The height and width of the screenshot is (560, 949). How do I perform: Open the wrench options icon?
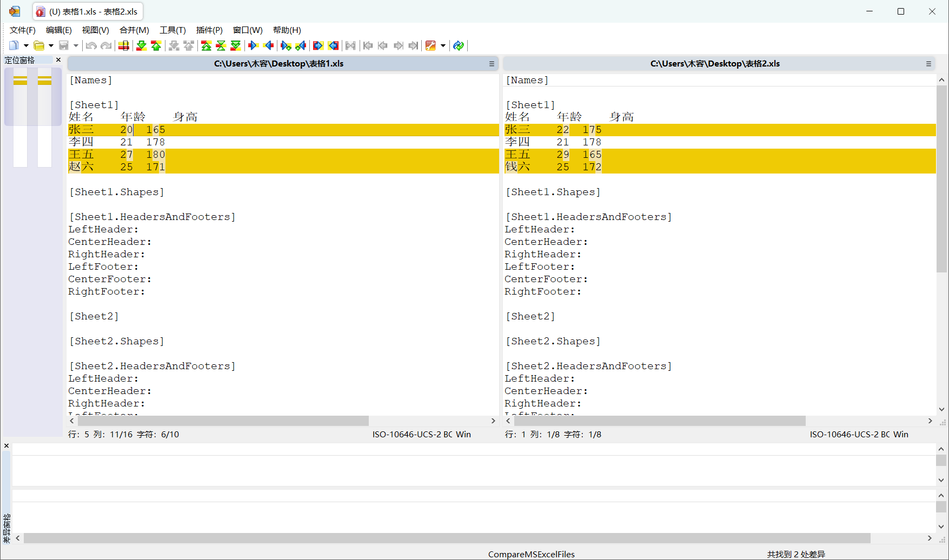click(x=431, y=45)
